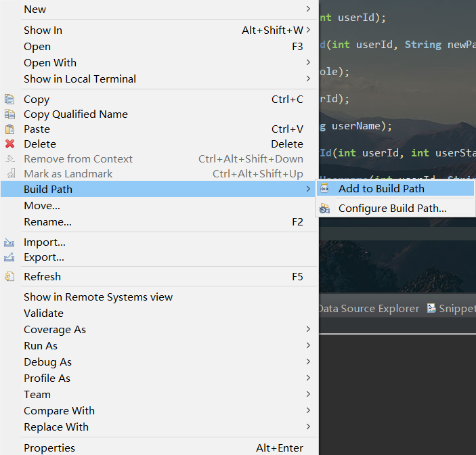The height and width of the screenshot is (455, 476).
Task: Expand the Team submenu arrow
Action: pos(308,394)
